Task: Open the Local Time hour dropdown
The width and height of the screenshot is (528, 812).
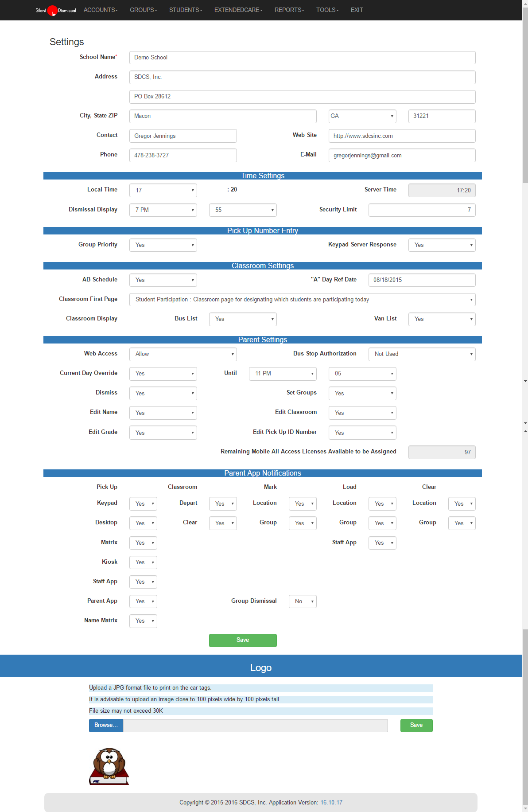Action: [163, 190]
